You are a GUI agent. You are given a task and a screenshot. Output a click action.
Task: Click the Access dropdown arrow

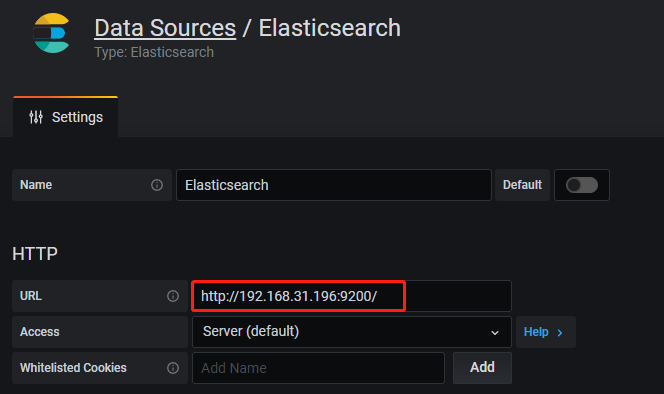click(495, 333)
